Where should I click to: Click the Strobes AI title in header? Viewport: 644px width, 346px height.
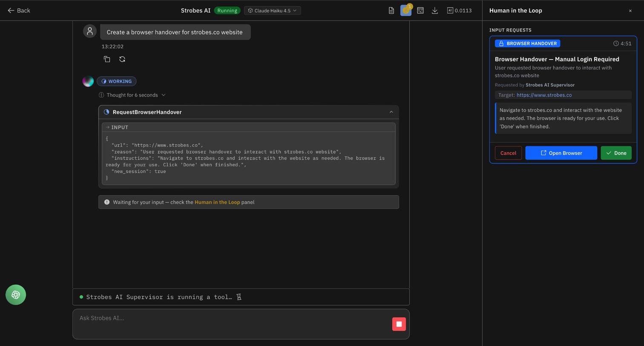coord(195,11)
